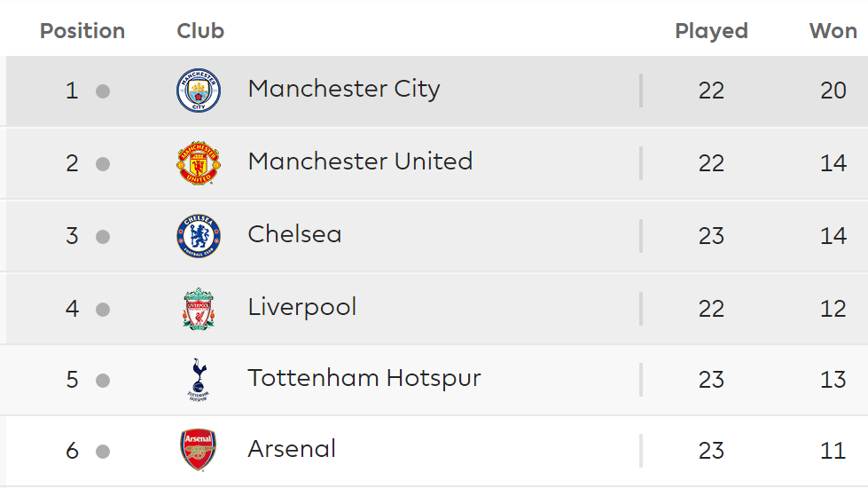Click the Won column header
Viewport: 868px width, 488px height.
(x=833, y=31)
